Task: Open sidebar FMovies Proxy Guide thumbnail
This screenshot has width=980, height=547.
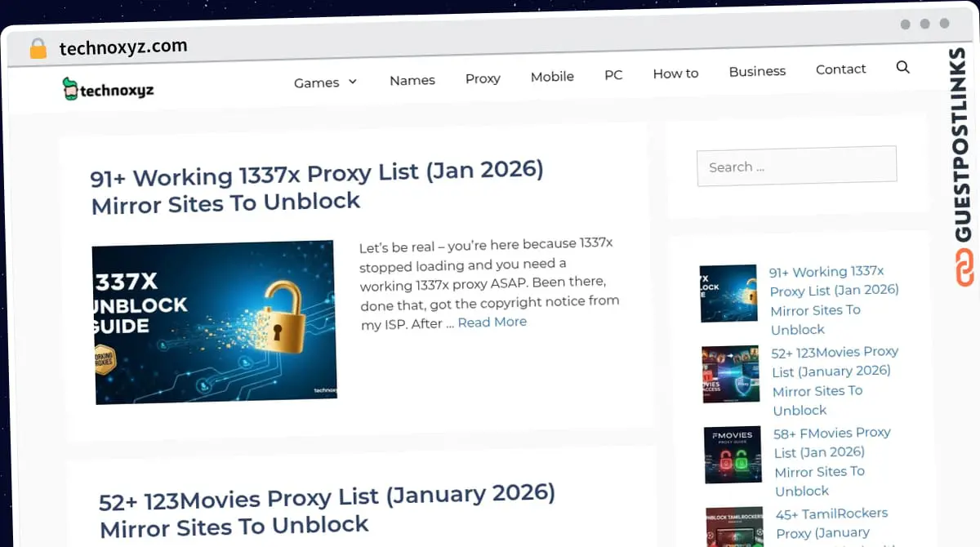Action: click(x=733, y=455)
